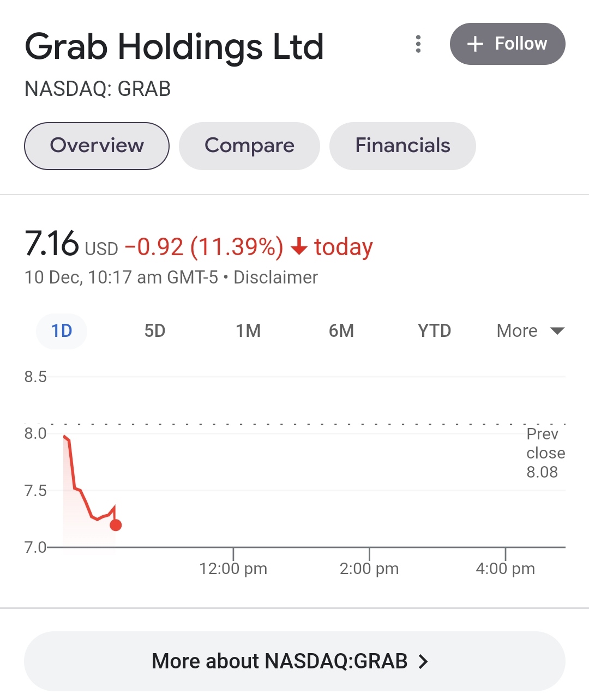Open the Disclaimer link

click(x=275, y=277)
